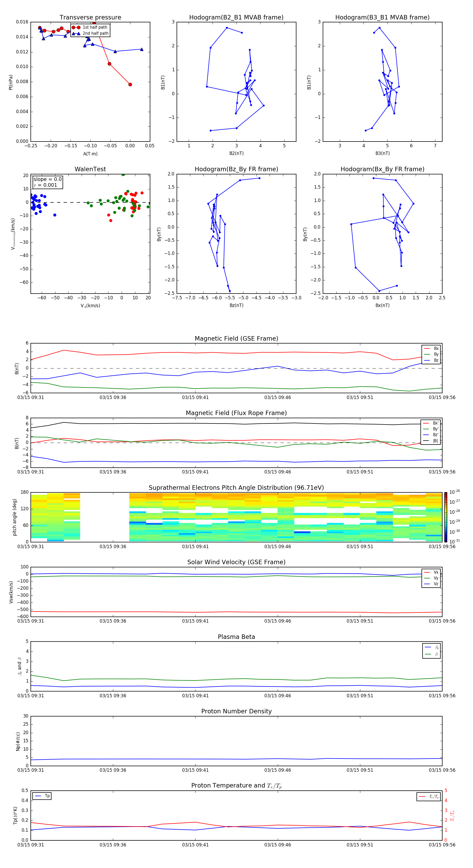Click the "-600" tick on Solar Wind axis
The height and width of the screenshot is (868, 473).
tap(23, 617)
